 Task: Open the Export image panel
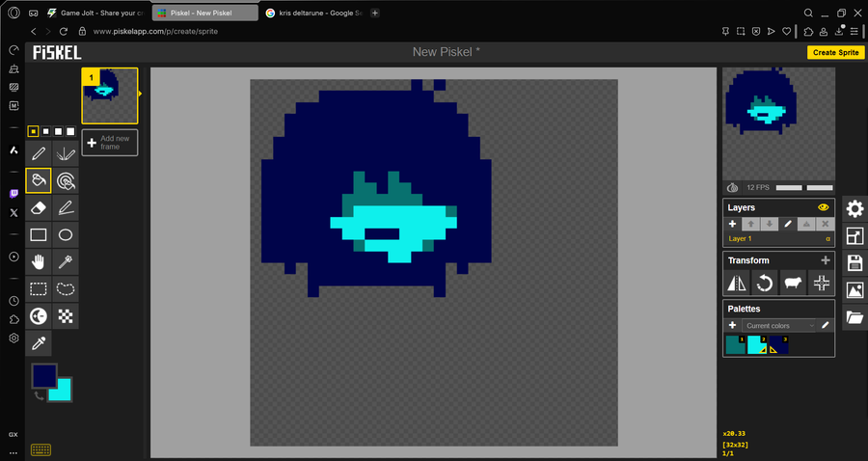854,290
